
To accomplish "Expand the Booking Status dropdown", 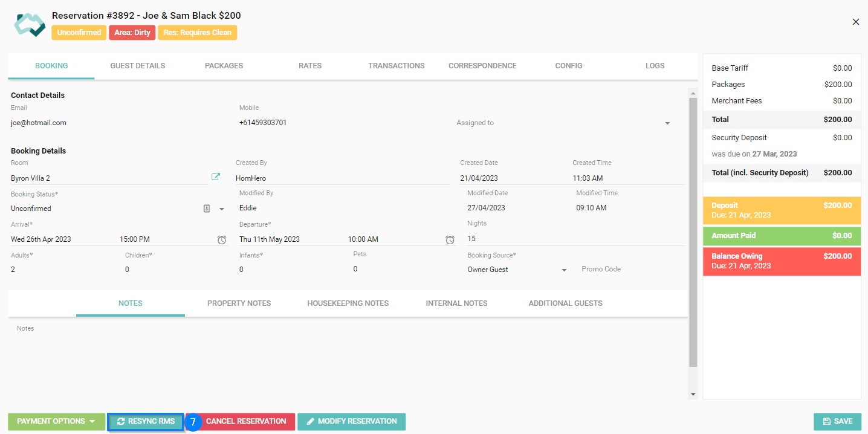I will pyautogui.click(x=221, y=209).
